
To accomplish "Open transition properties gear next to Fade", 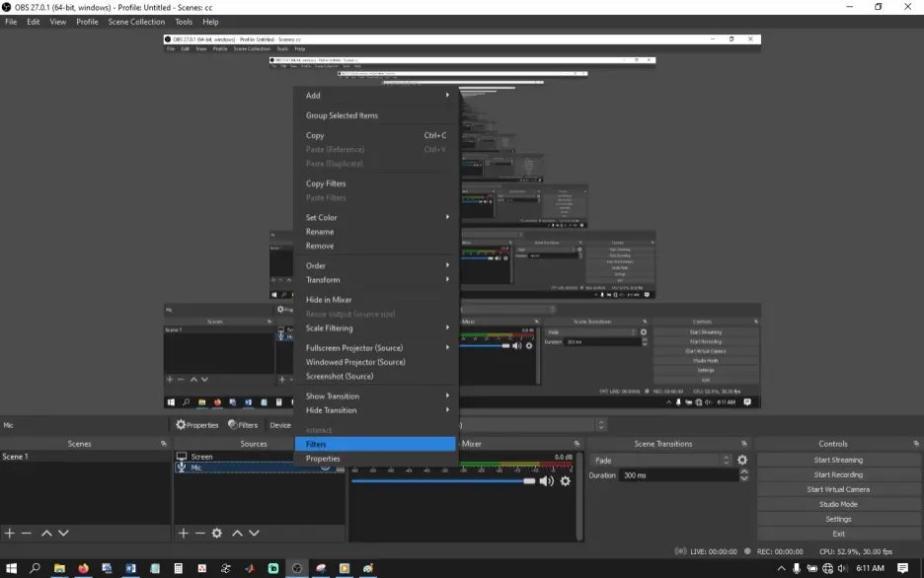I will point(742,460).
